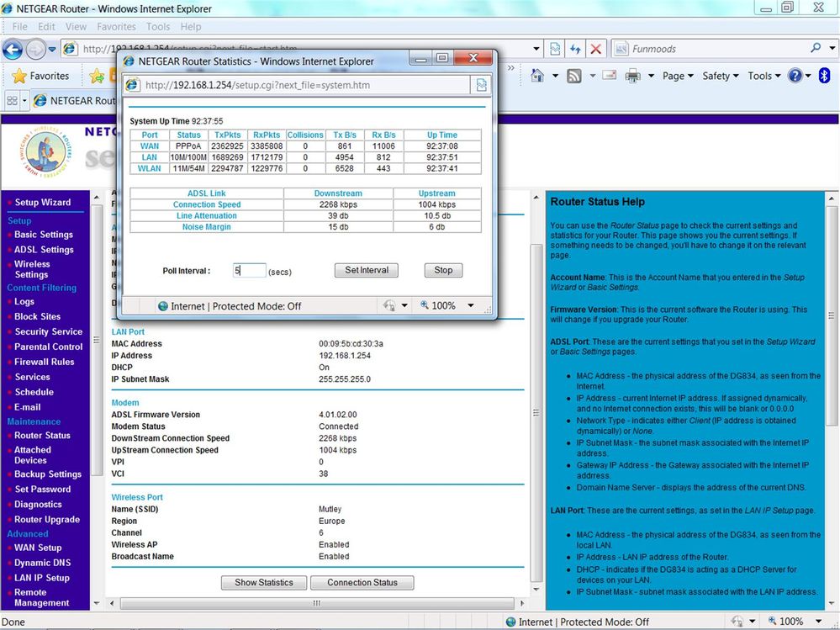The width and height of the screenshot is (840, 630).
Task: Open the Tools menu in menu bar
Action: coord(157,27)
